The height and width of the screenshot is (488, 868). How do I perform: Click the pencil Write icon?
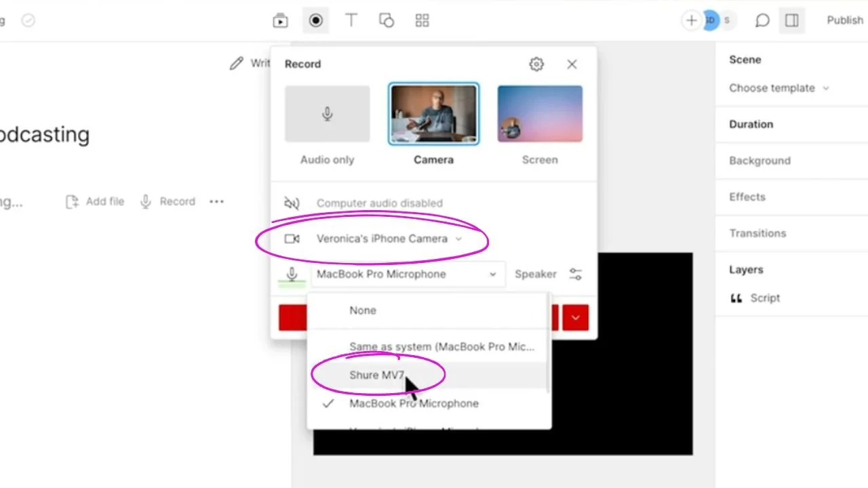pyautogui.click(x=236, y=63)
